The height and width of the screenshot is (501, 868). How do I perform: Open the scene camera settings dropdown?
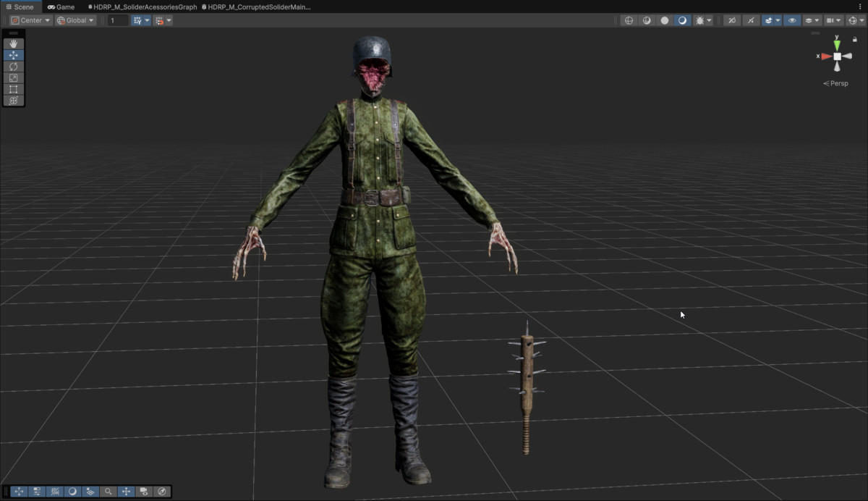coord(833,20)
